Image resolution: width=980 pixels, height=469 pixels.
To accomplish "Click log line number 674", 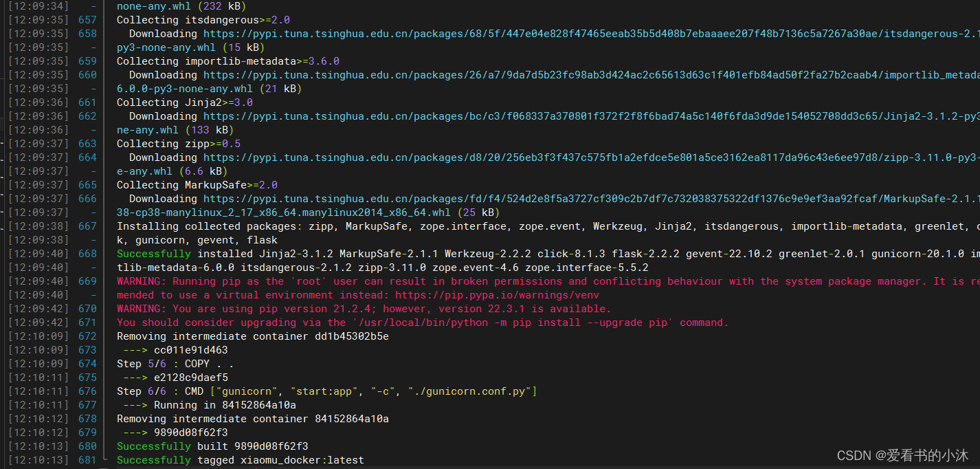I will pyautogui.click(x=87, y=364).
